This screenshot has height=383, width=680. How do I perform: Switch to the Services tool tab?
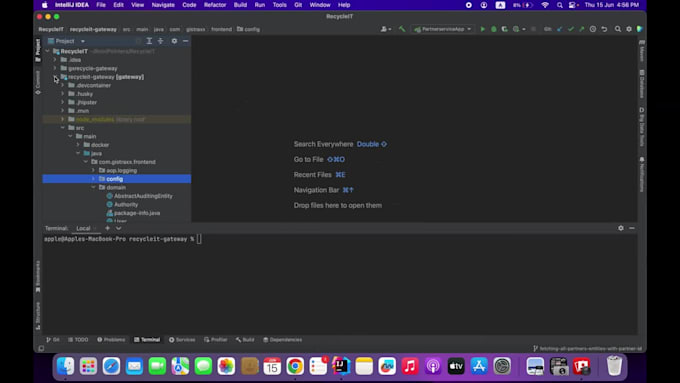pos(182,340)
